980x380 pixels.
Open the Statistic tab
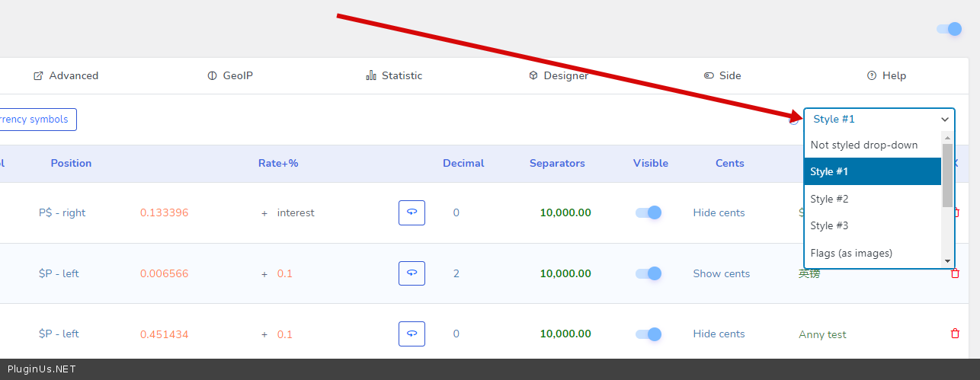pyautogui.click(x=394, y=75)
